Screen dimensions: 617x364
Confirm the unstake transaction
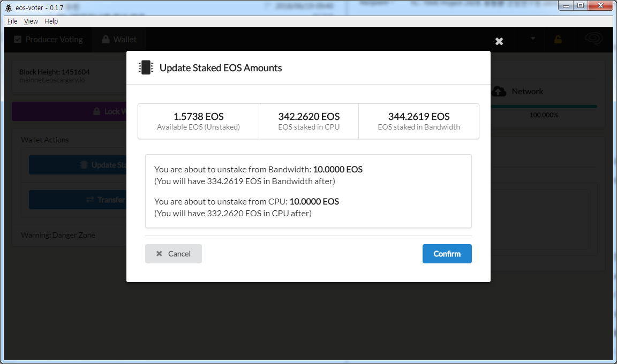(447, 254)
